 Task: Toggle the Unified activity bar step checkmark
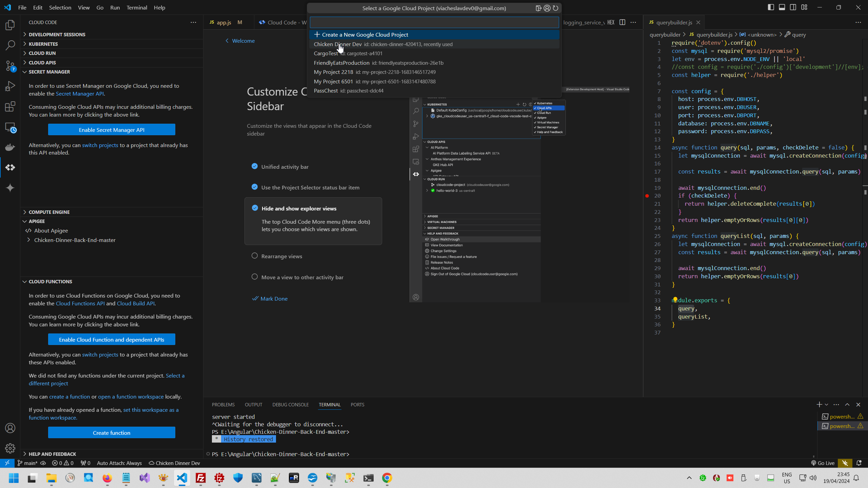click(255, 166)
